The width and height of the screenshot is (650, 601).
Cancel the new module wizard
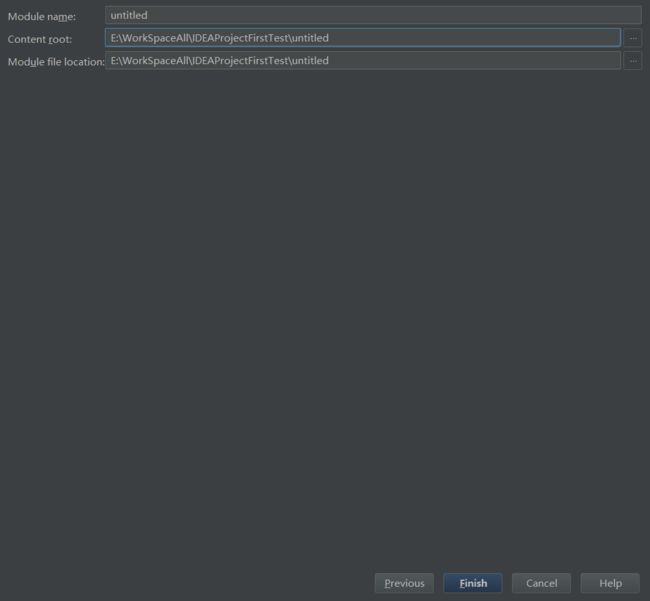click(541, 583)
